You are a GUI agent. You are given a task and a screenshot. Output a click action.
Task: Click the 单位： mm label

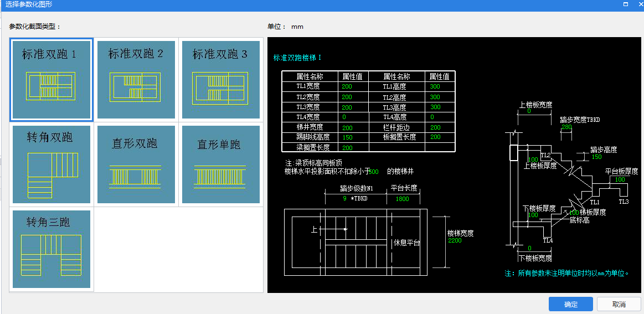tap(285, 27)
